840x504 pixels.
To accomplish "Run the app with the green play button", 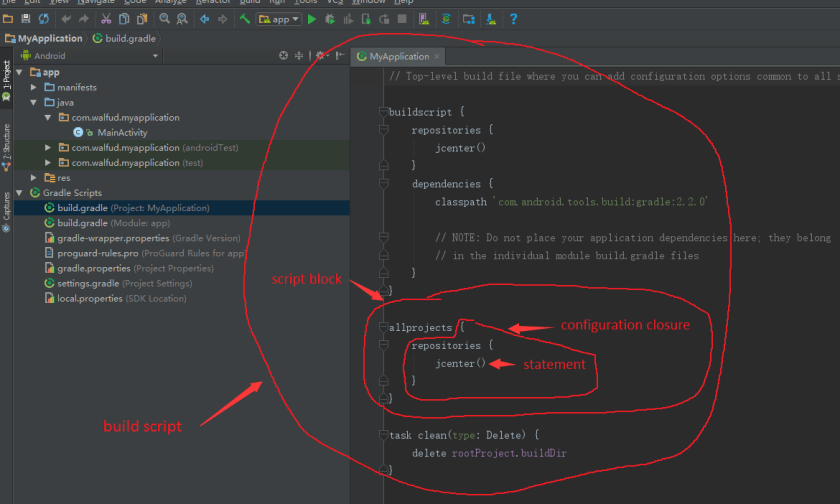I will [x=312, y=19].
